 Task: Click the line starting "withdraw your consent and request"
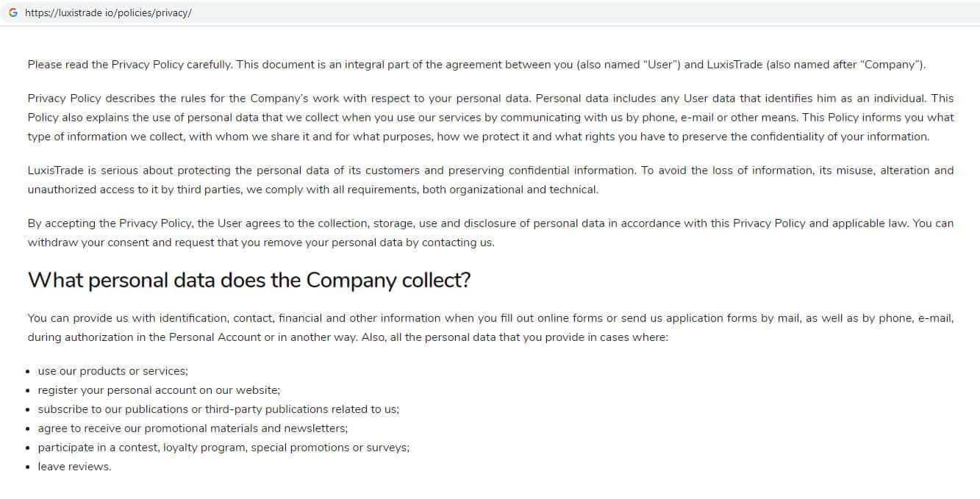261,243
